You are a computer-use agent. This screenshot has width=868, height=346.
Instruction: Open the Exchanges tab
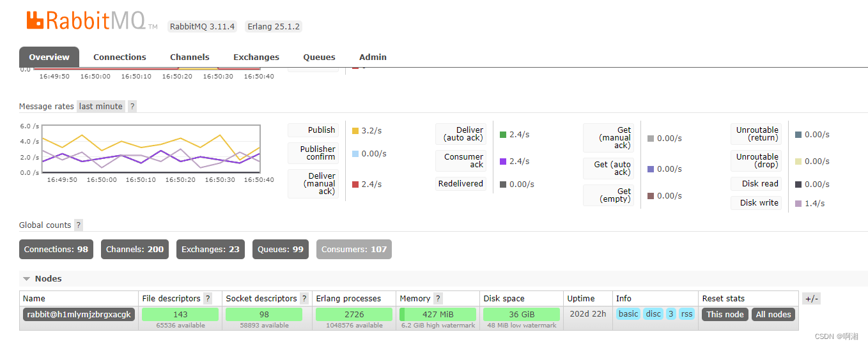(x=256, y=57)
